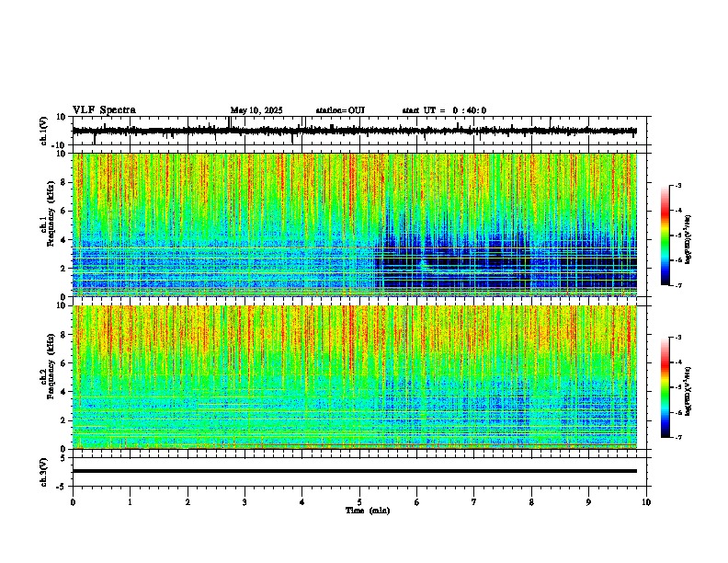
Task: Click time axis tick label "3"
Action: tap(245, 502)
